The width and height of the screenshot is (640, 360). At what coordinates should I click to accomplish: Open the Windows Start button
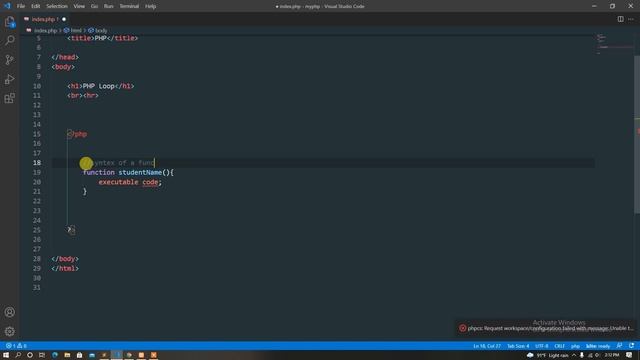click(x=6, y=355)
